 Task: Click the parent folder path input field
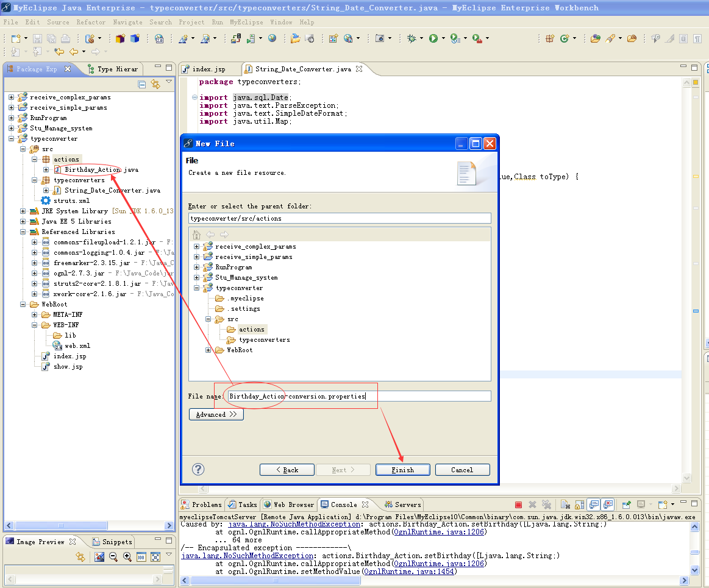339,218
